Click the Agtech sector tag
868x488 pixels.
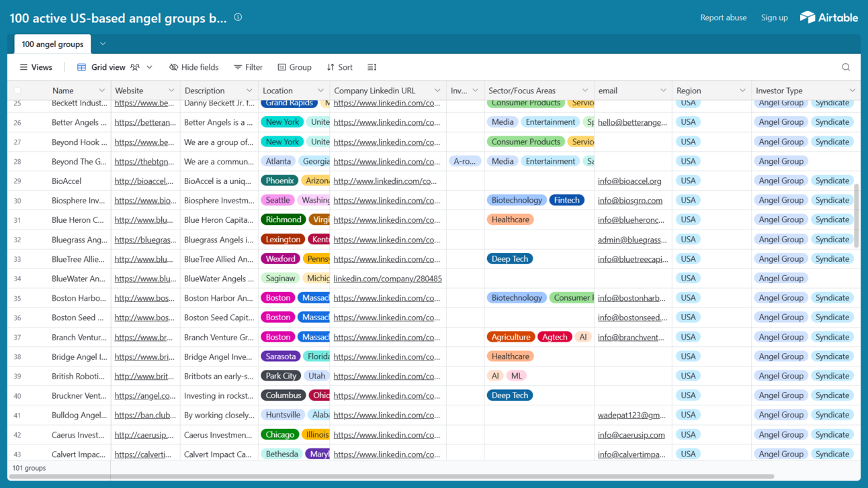pos(554,337)
